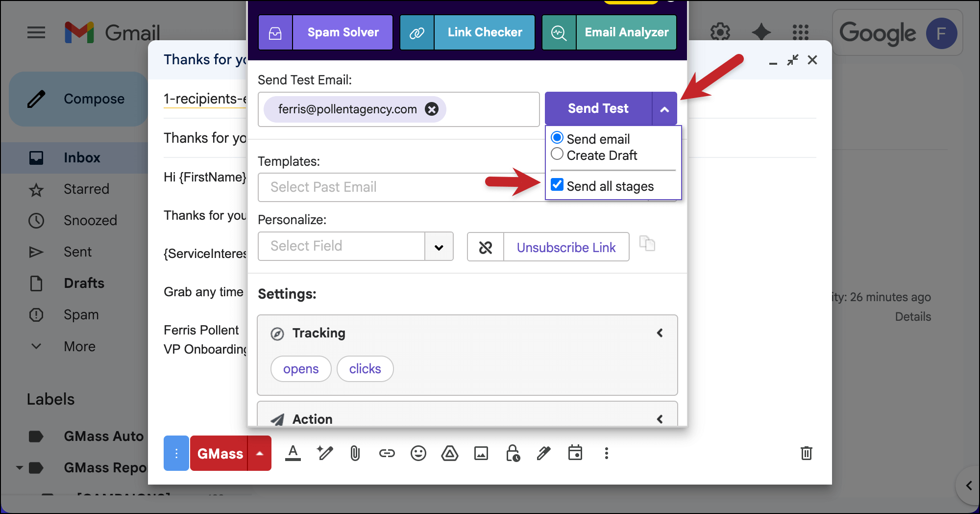
Task: Expand the Tracking settings section
Action: pyautogui.click(x=660, y=333)
